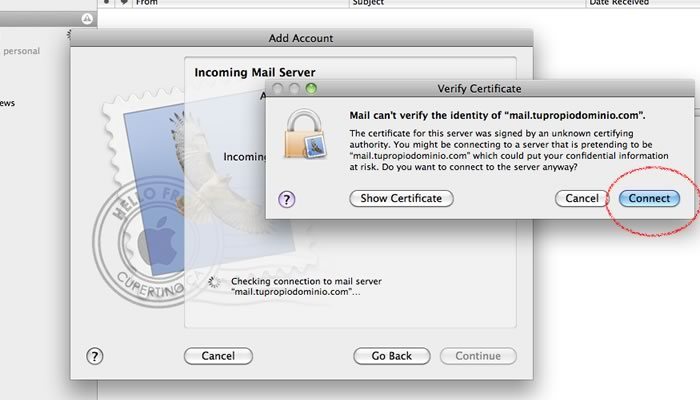The width and height of the screenshot is (700, 400).
Task: Select the 'personal' mailbox in sidebar
Action: [x=21, y=51]
